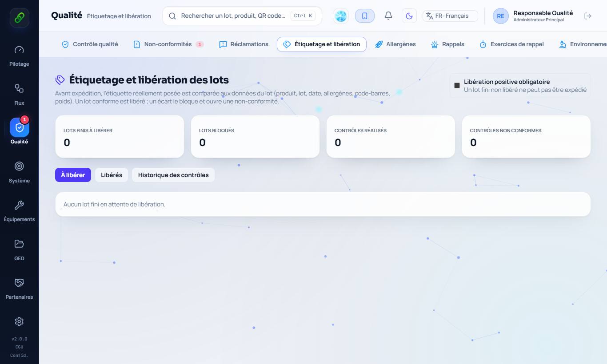Viewport: 607px width, 364px height.
Task: Open the Équipements wrench section
Action: pyautogui.click(x=19, y=211)
